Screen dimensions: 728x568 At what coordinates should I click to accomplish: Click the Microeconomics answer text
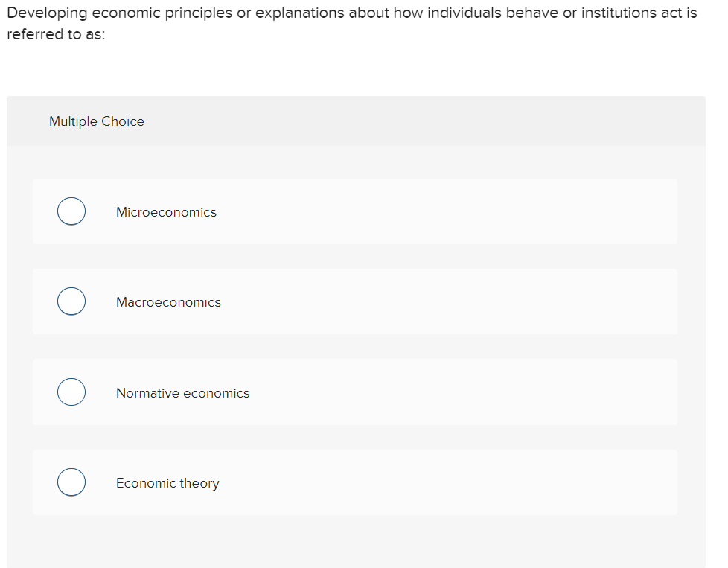166,211
